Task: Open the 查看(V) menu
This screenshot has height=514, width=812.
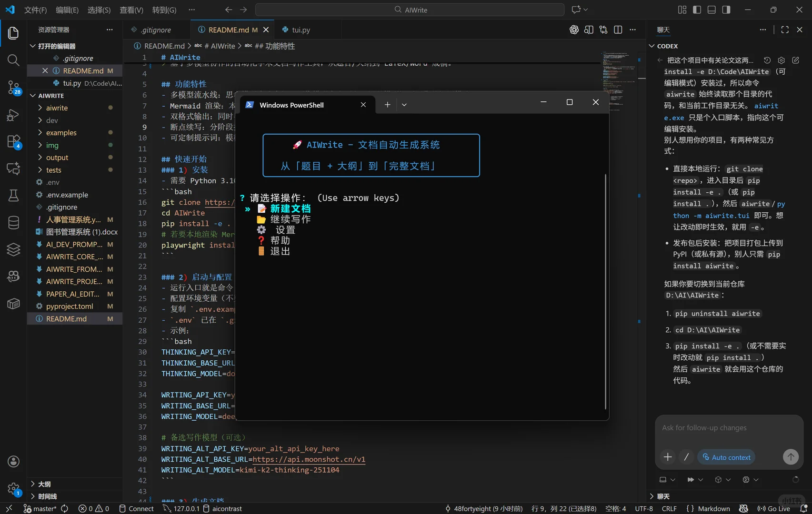Action: tap(131, 10)
